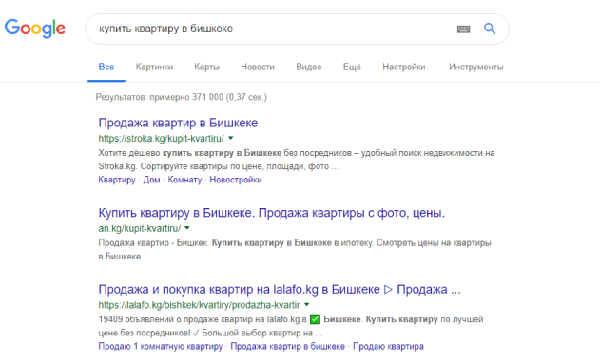Open the Квартиру sitelink

pos(117,180)
